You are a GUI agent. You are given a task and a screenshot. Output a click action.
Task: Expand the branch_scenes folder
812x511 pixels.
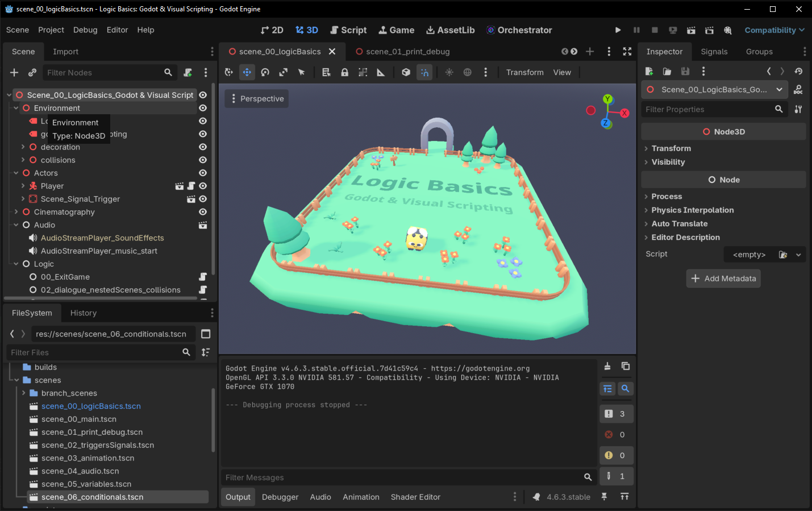[23, 393]
